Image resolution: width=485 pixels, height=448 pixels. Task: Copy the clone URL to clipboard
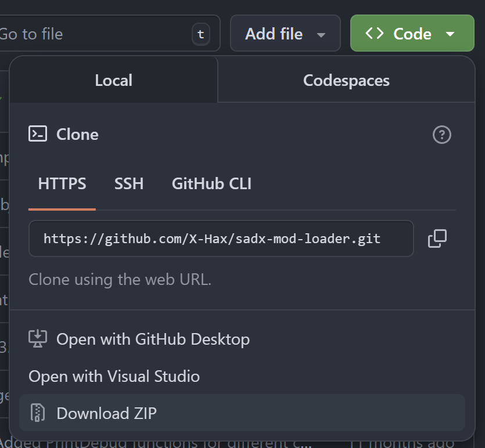437,239
